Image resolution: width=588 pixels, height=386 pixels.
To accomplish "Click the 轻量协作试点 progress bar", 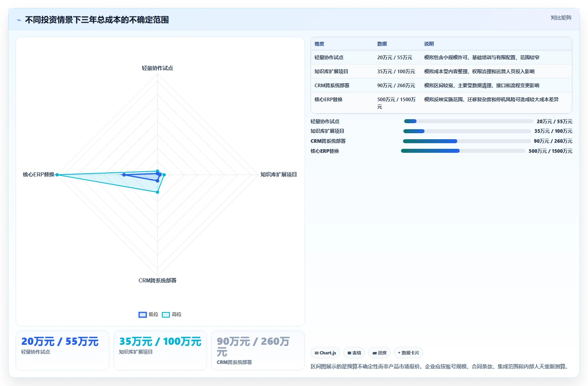I will (468, 121).
